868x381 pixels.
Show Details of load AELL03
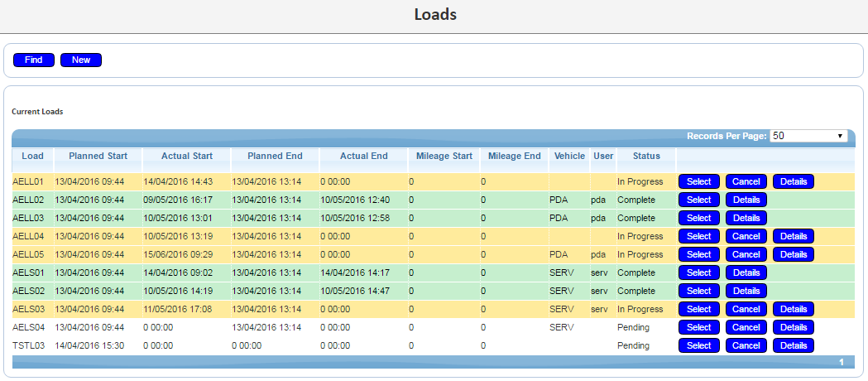tap(746, 218)
